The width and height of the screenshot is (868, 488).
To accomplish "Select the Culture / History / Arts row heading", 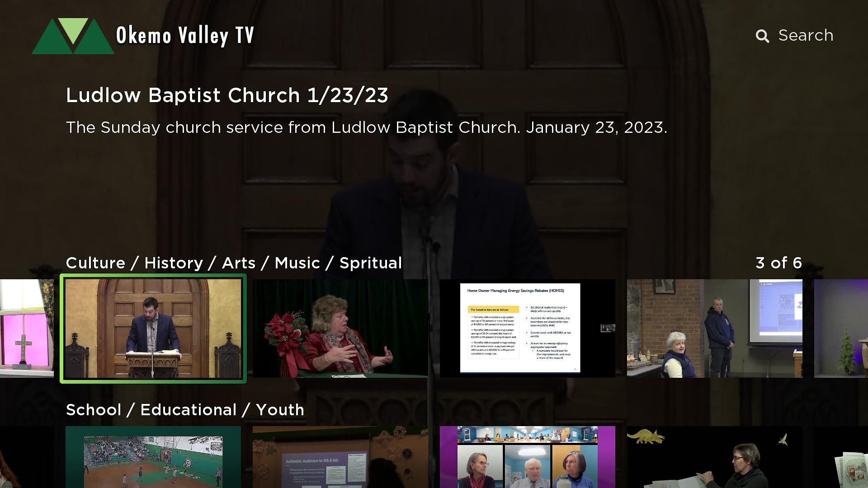I will (x=234, y=263).
